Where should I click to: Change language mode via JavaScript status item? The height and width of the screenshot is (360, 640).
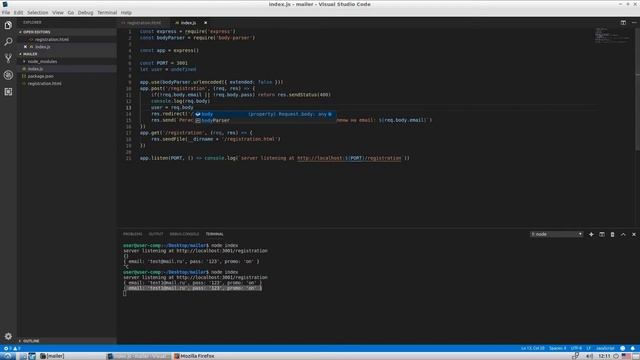click(x=605, y=348)
